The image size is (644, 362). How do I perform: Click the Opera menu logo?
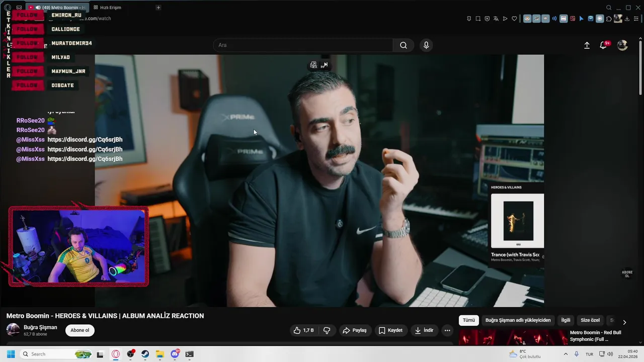(x=8, y=8)
